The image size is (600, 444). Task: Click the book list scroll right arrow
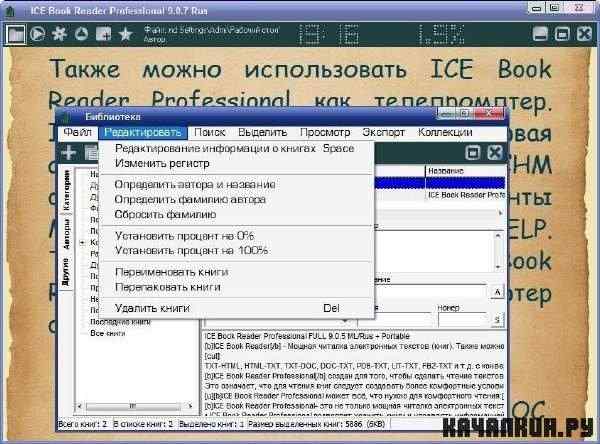501,213
